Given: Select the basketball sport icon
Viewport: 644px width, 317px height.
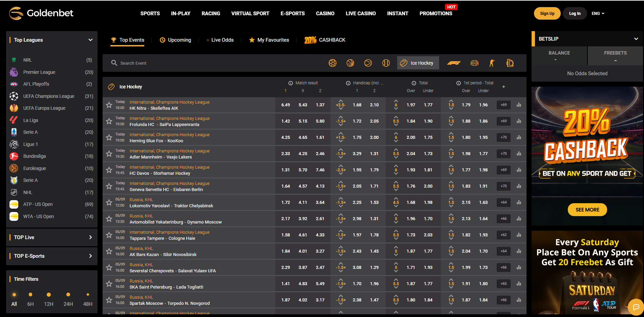Looking at the screenshot, I should click(350, 63).
